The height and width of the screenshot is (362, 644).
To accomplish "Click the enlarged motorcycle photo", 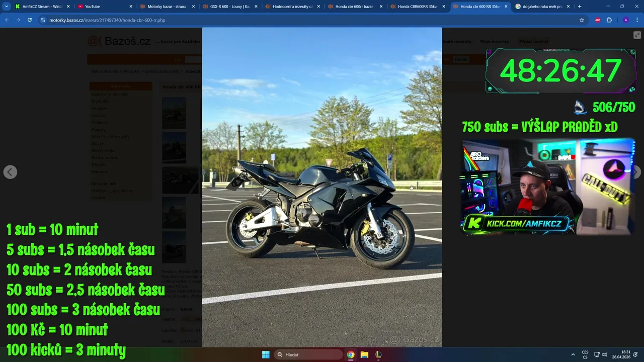I will coord(322,187).
